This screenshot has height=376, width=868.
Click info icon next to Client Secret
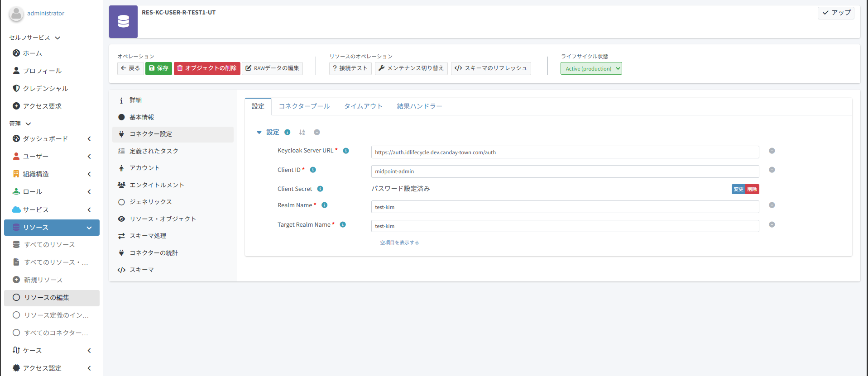point(320,189)
